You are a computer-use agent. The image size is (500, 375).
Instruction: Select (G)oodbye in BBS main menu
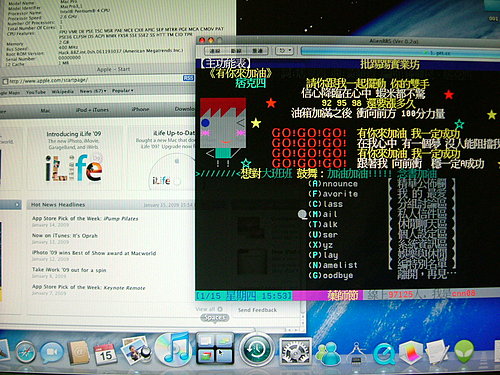click(330, 275)
